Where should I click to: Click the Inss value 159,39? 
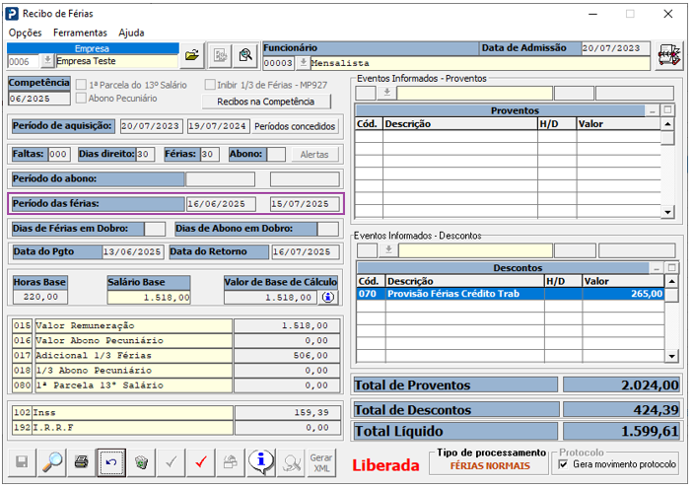[288, 413]
